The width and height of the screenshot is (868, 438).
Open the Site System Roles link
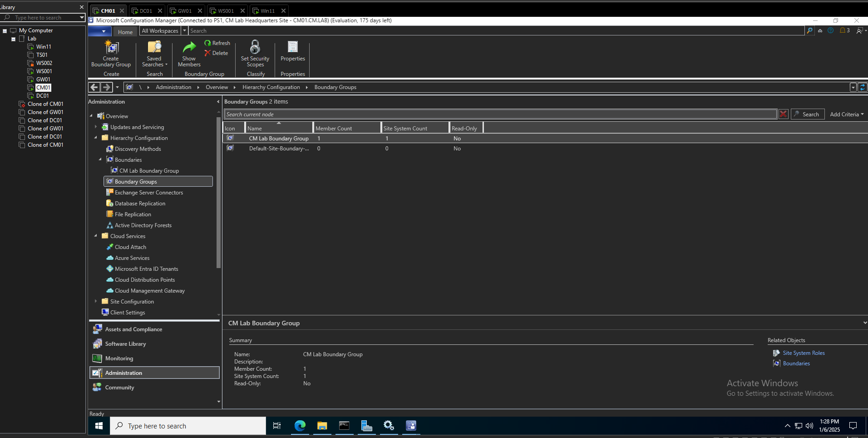[804, 353]
